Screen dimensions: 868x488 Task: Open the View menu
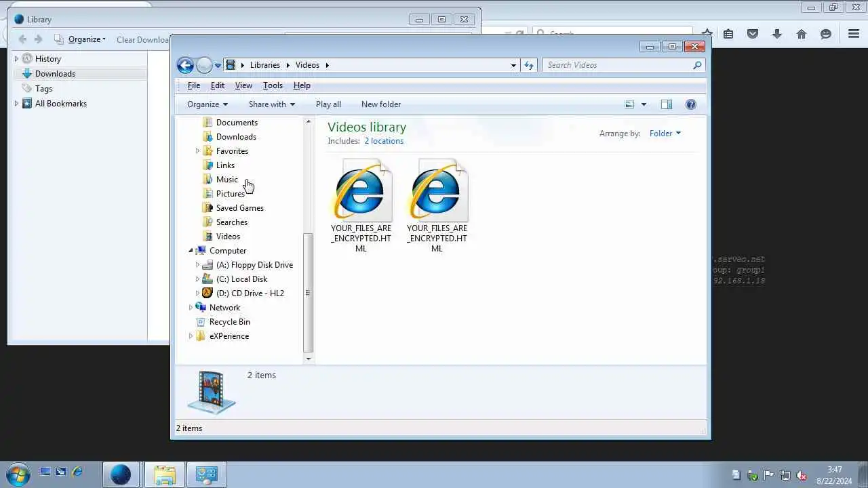[x=243, y=85]
